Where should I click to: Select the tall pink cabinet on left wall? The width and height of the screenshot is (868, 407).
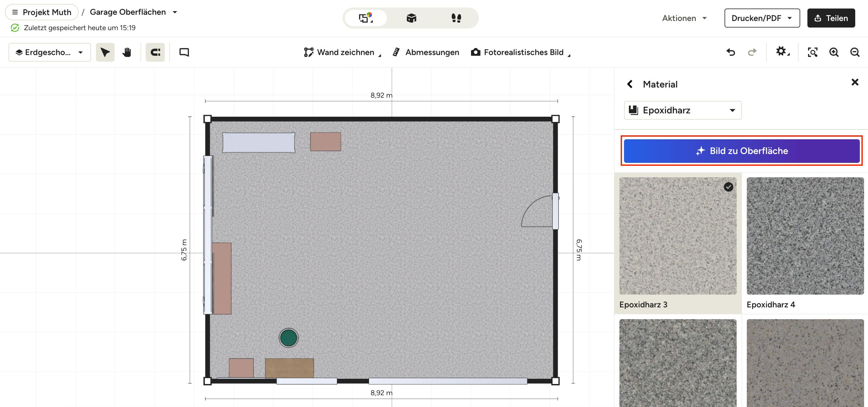pos(222,278)
